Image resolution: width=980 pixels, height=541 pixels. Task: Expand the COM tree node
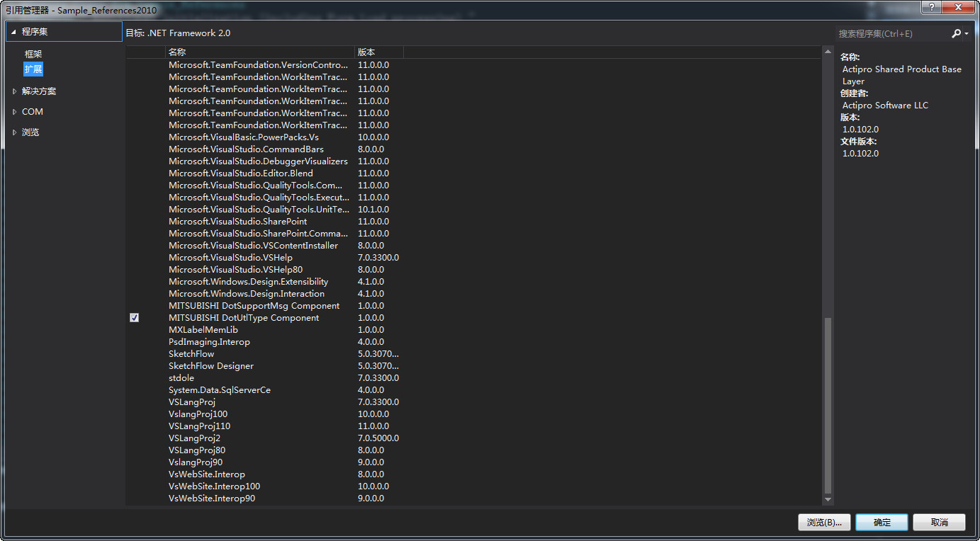click(x=14, y=112)
